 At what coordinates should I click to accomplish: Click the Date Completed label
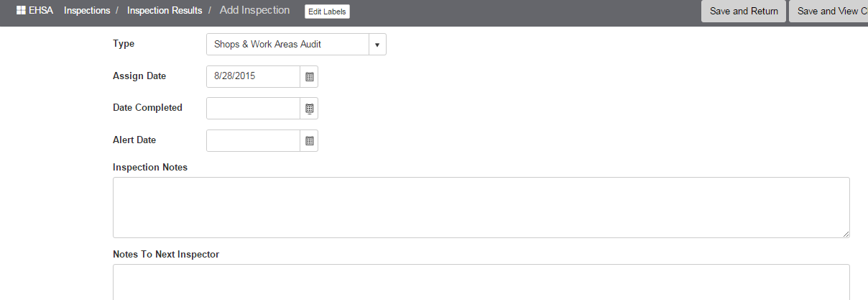click(147, 108)
